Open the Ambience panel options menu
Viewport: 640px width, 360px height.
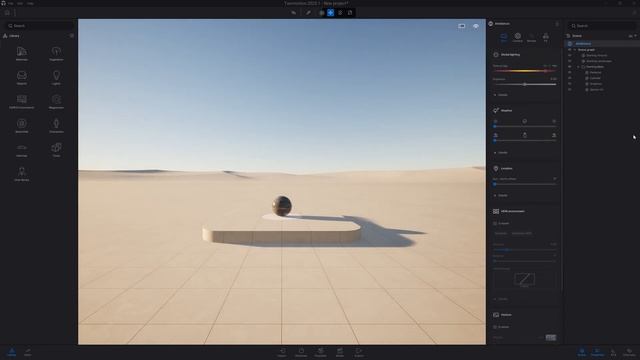pos(557,24)
